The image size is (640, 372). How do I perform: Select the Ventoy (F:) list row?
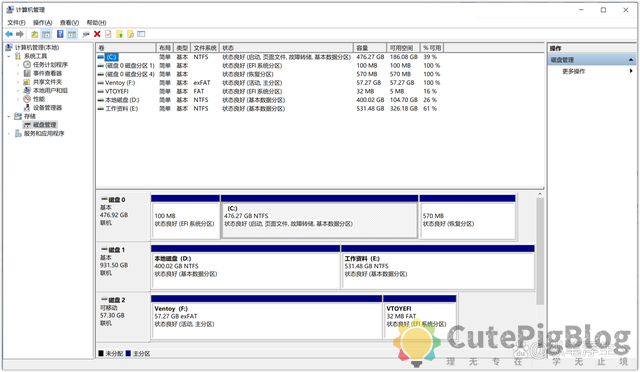(269, 83)
